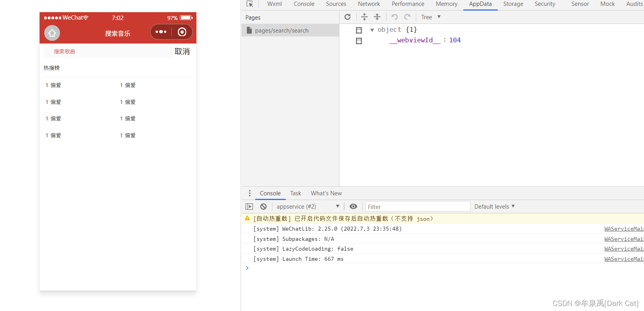Click the action square beside object {1}
The image size is (644, 311).
(359, 30)
